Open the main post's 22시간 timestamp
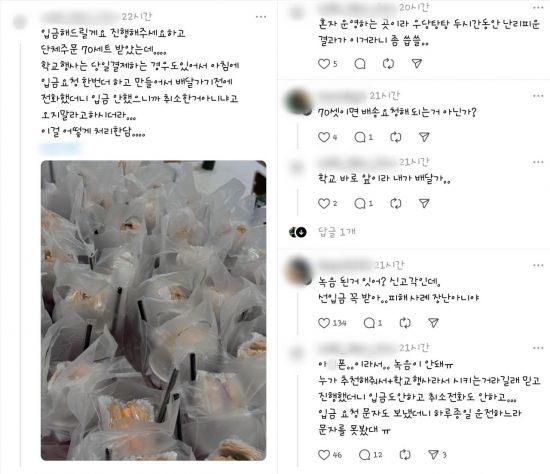Screen dimensions: 550x474 [x=136, y=16]
